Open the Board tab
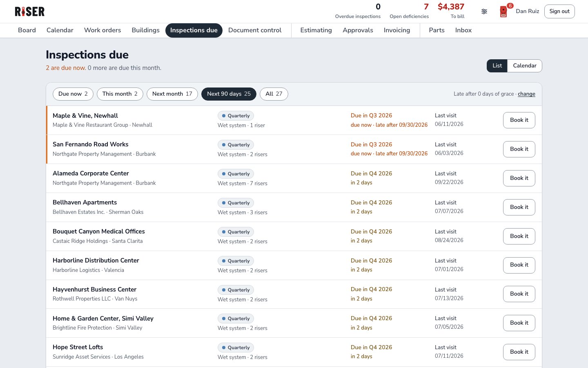Viewport: 588px width, 368px height. click(x=27, y=30)
